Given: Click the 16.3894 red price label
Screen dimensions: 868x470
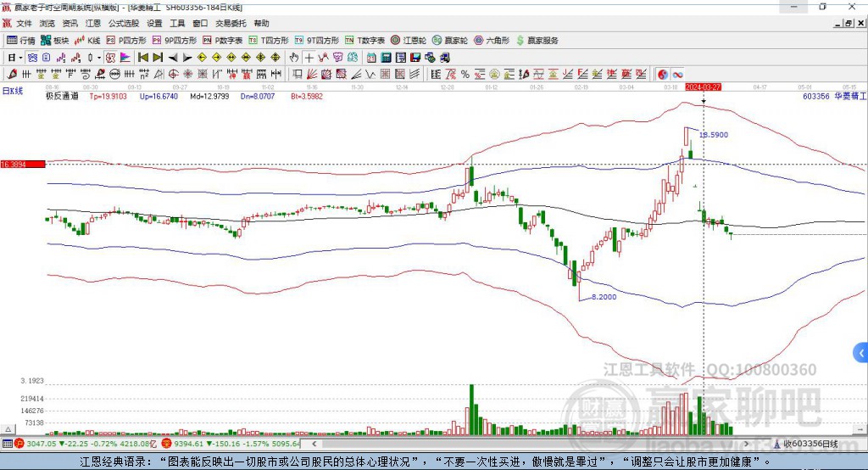Looking at the screenshot, I should point(23,164).
